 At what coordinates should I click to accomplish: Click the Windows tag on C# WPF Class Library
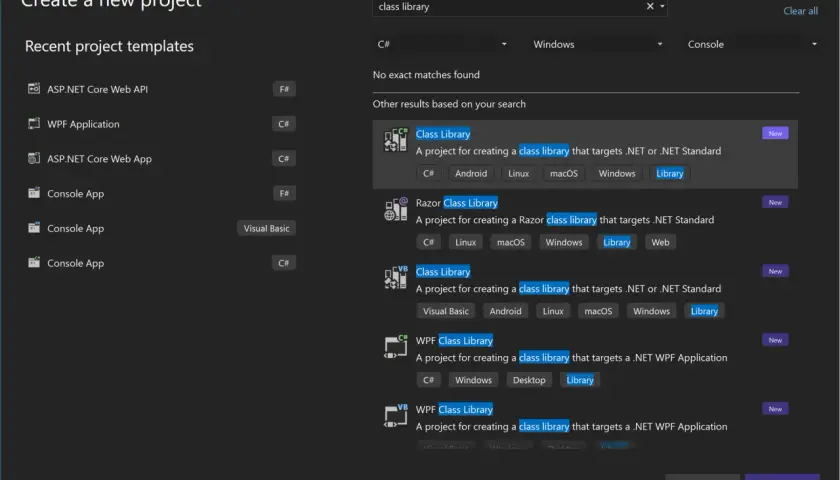[x=473, y=380]
